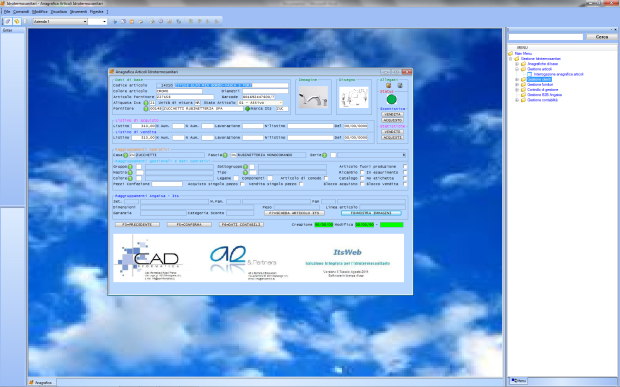This screenshot has width=620, height=387.
Task: Open the Strumenti menu
Action: pyautogui.click(x=78, y=12)
